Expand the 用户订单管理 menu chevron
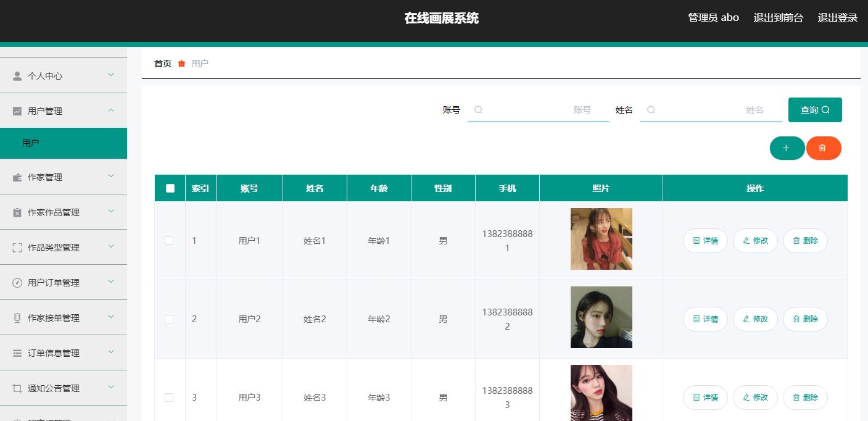 click(x=111, y=282)
